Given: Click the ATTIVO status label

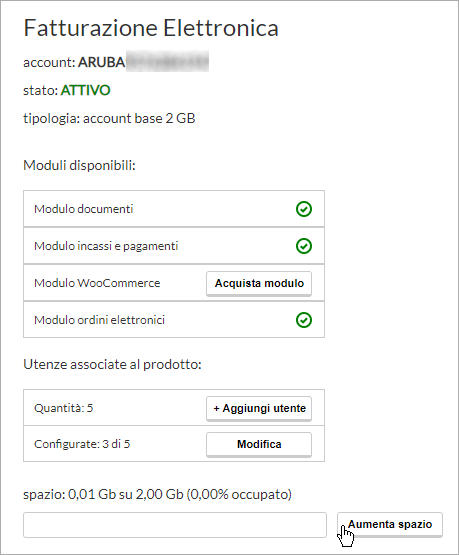Looking at the screenshot, I should 86,90.
